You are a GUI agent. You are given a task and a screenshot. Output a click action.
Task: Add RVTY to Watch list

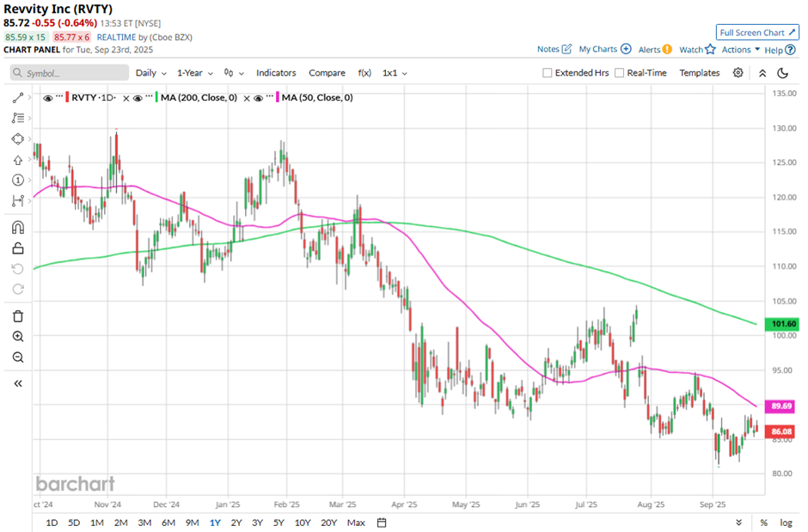697,50
